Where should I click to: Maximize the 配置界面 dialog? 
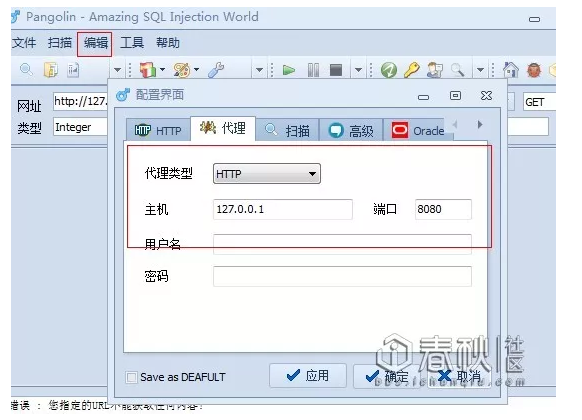[455, 96]
